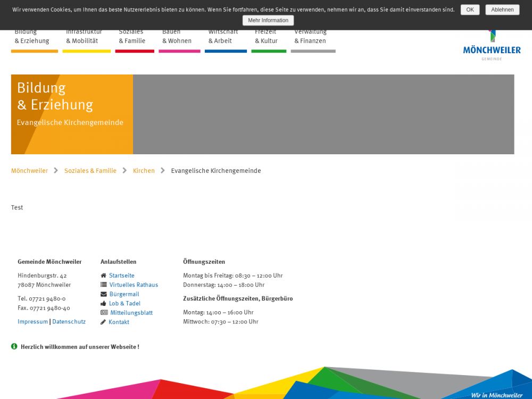This screenshot has width=532, height=399.
Task: Open the Impressum link in footer
Action: (x=32, y=322)
